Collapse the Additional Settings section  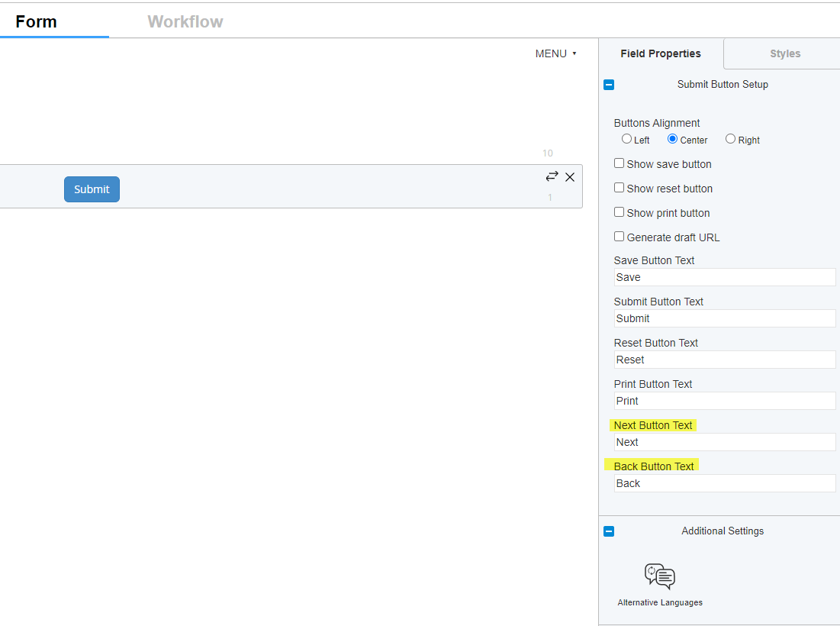click(609, 531)
